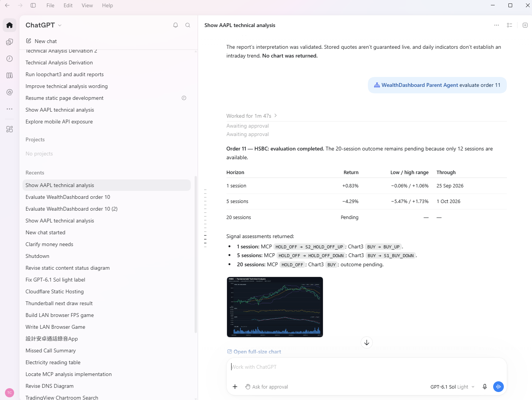This screenshot has width=532, height=400.
Task: Open the View menu
Action: pyautogui.click(x=87, y=5)
